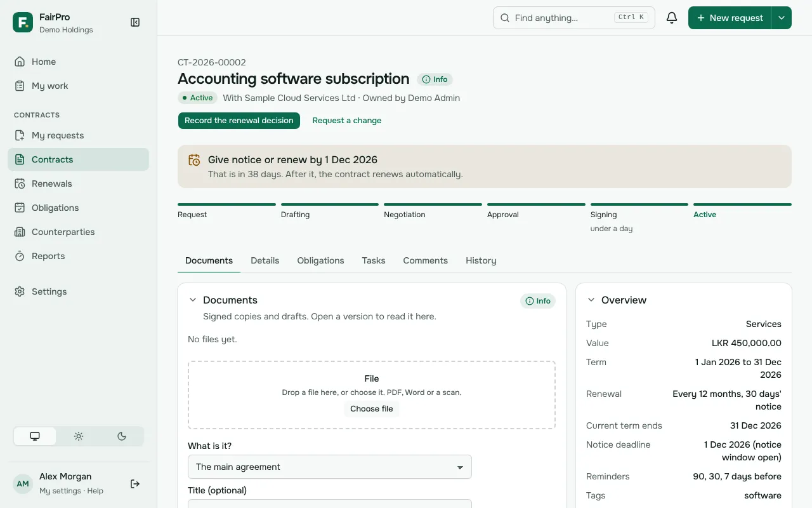Click the Approval stage progress bar
812x508 pixels.
pos(536,204)
